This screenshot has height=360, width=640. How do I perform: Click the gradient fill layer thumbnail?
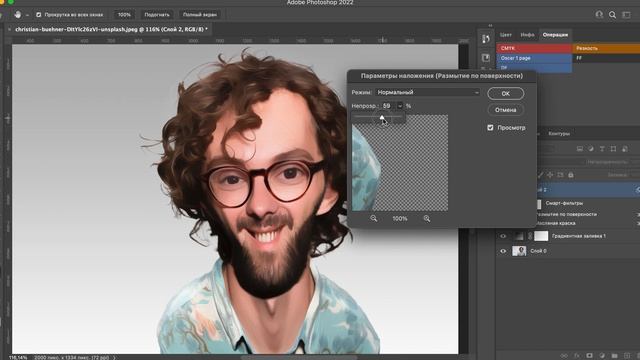(x=519, y=236)
